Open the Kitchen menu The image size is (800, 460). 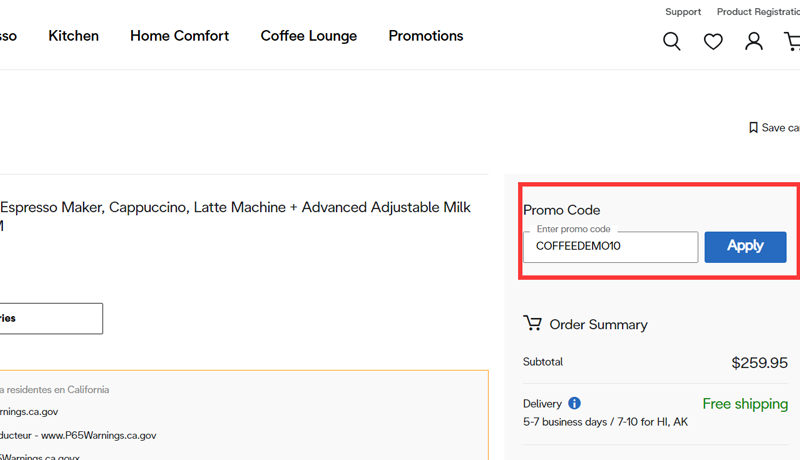tap(74, 36)
